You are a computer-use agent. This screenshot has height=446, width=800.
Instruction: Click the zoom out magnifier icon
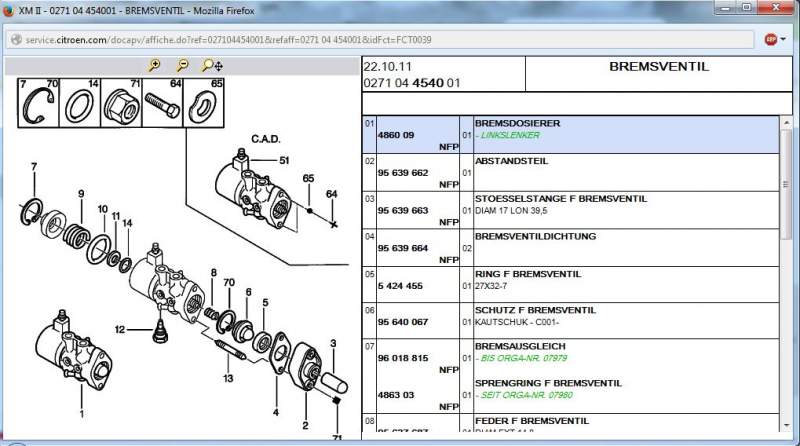[182, 65]
